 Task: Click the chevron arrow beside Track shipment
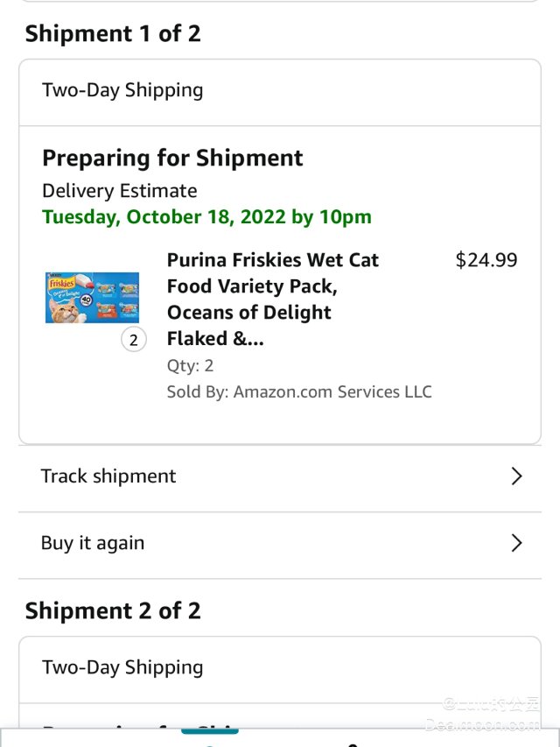pyautogui.click(x=516, y=476)
